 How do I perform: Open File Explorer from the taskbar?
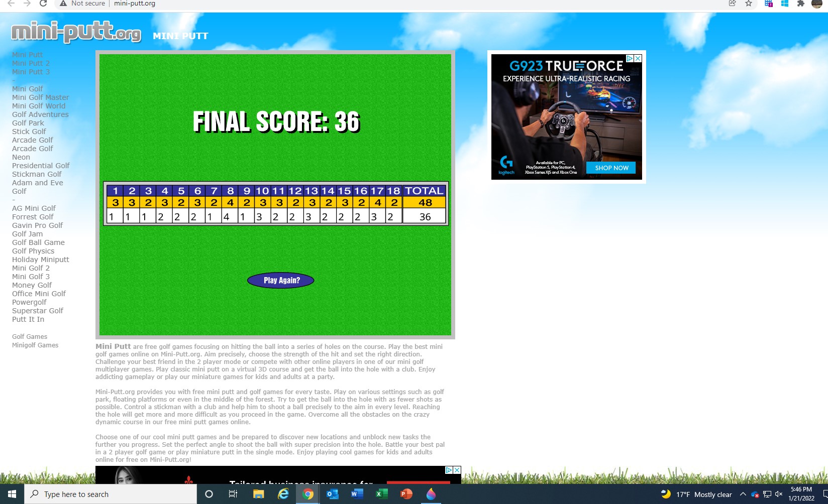258,494
